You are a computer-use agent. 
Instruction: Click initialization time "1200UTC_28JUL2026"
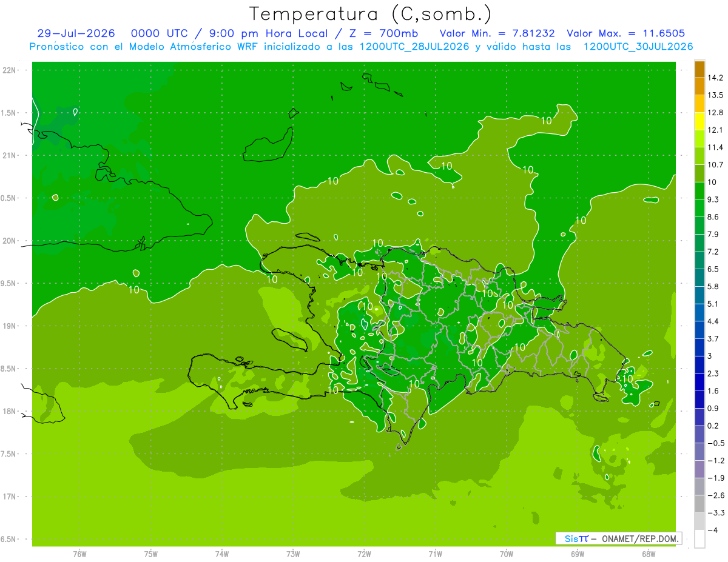click(414, 47)
